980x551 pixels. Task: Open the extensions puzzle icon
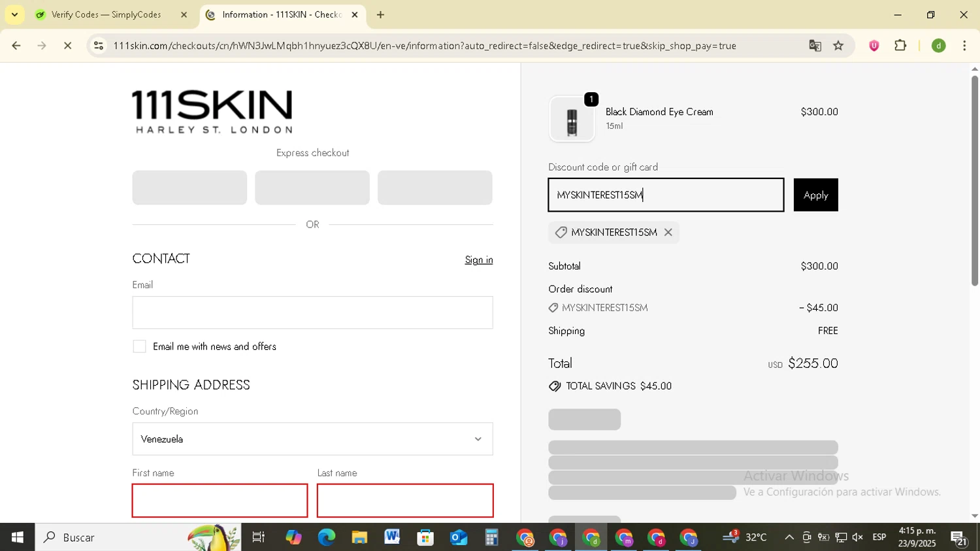click(900, 46)
